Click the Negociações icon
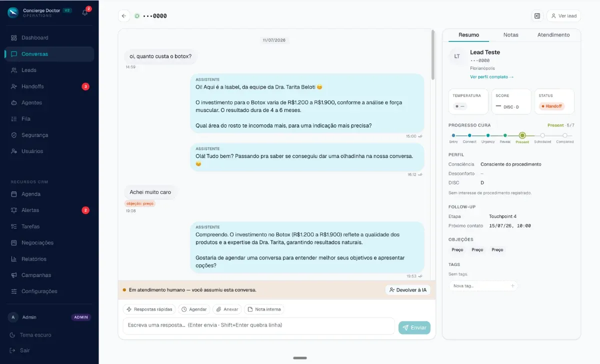This screenshot has width=600, height=364. click(x=14, y=243)
